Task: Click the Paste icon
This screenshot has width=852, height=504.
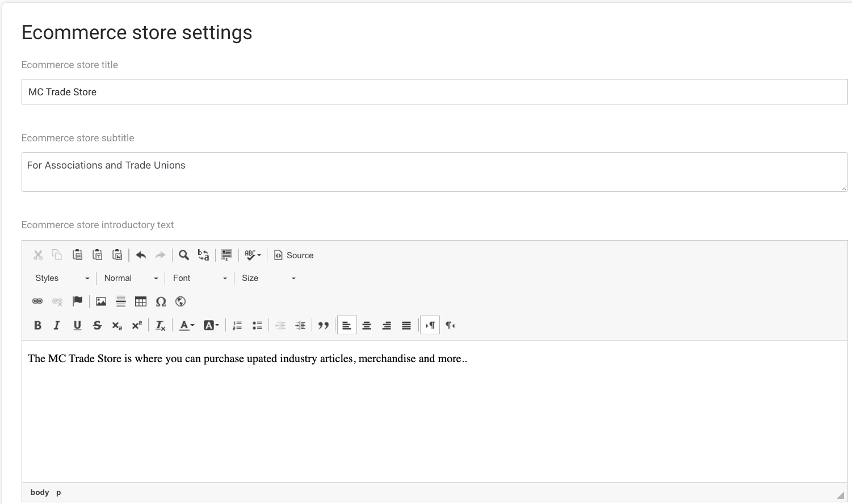Action: pos(77,255)
